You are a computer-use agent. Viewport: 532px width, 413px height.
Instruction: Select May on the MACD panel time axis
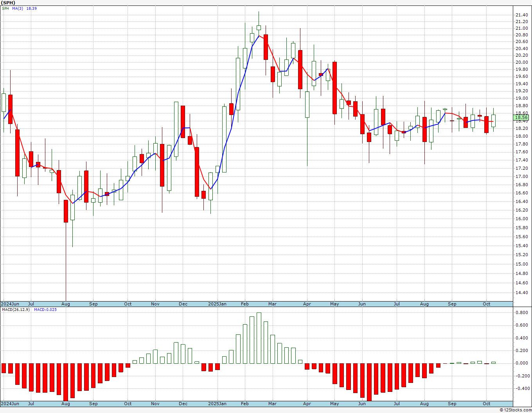click(334, 404)
